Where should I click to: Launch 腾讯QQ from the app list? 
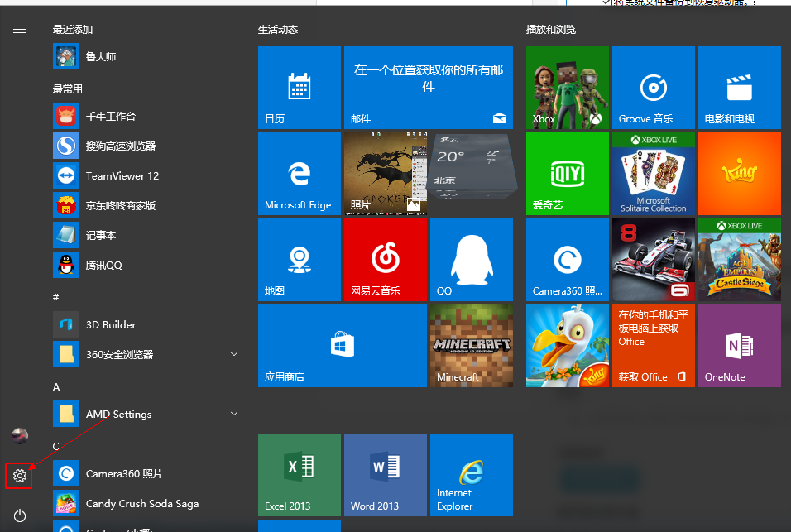pos(146,265)
